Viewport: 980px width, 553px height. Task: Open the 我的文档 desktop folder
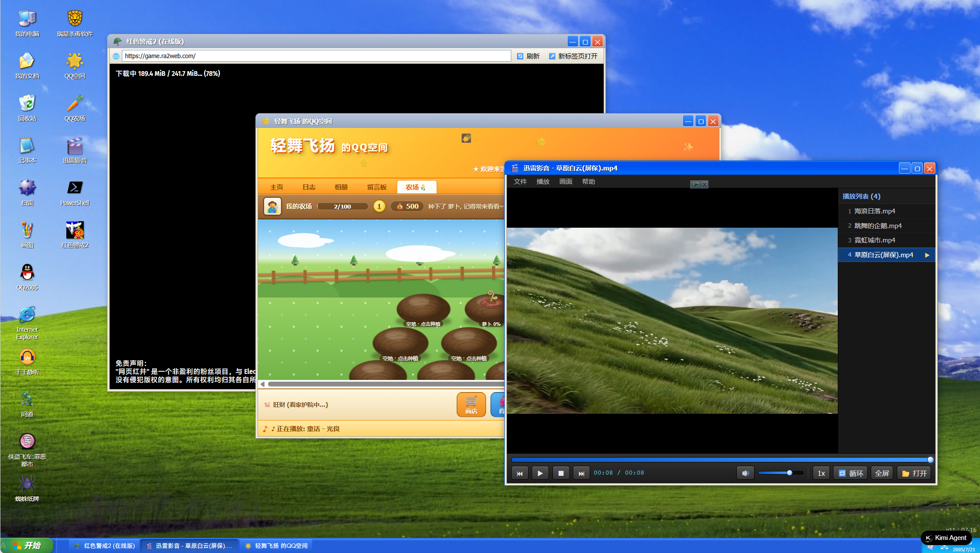pyautogui.click(x=27, y=65)
